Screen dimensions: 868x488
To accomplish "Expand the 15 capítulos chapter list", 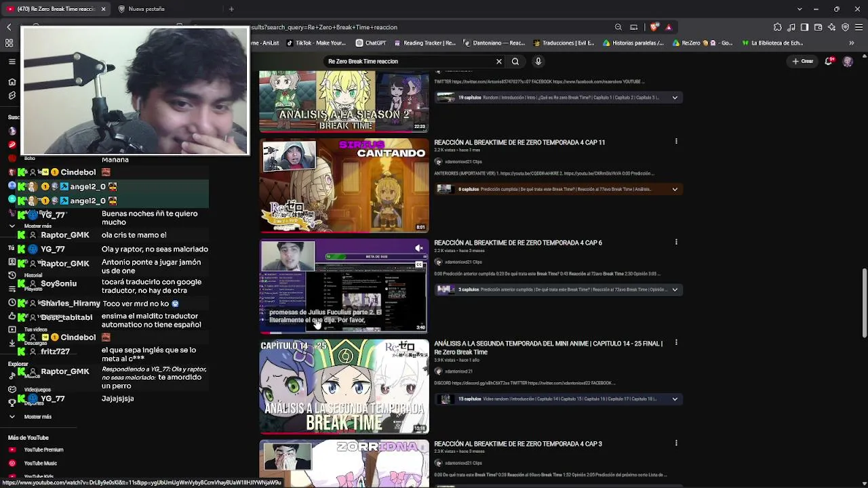I will click(675, 399).
